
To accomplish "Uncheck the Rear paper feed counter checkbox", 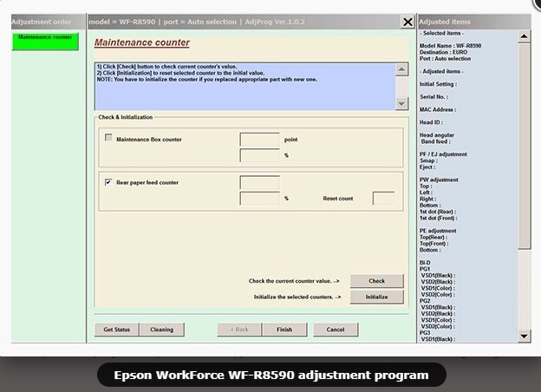I will (108, 182).
